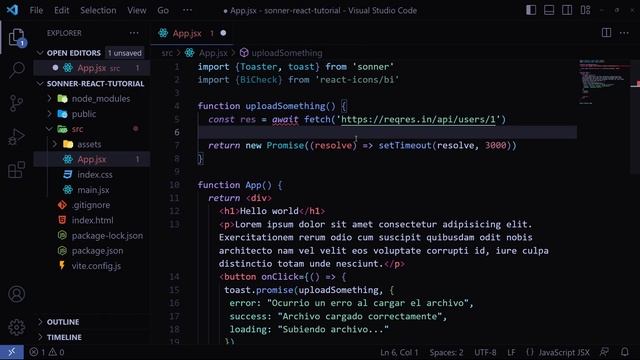
Task: Open the Manage gear icon
Action: (17, 327)
